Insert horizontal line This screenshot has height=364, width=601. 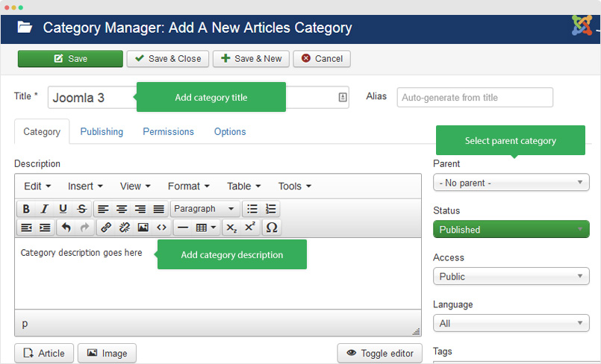coord(183,228)
